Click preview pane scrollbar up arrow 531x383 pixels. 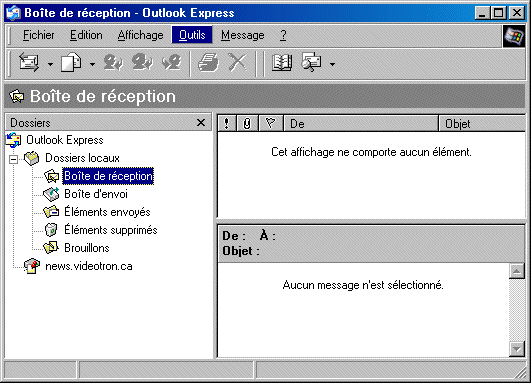pyautogui.click(x=517, y=272)
